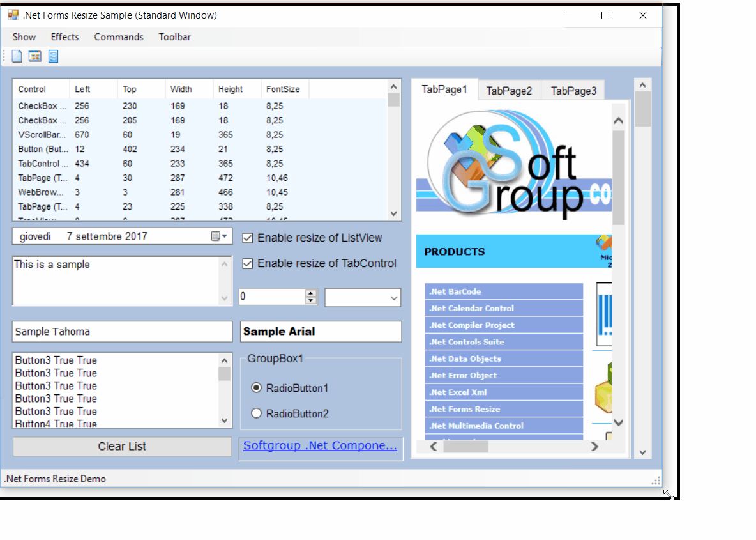Follow the Softgroup .Net Components link
756x540 pixels.
(x=319, y=445)
